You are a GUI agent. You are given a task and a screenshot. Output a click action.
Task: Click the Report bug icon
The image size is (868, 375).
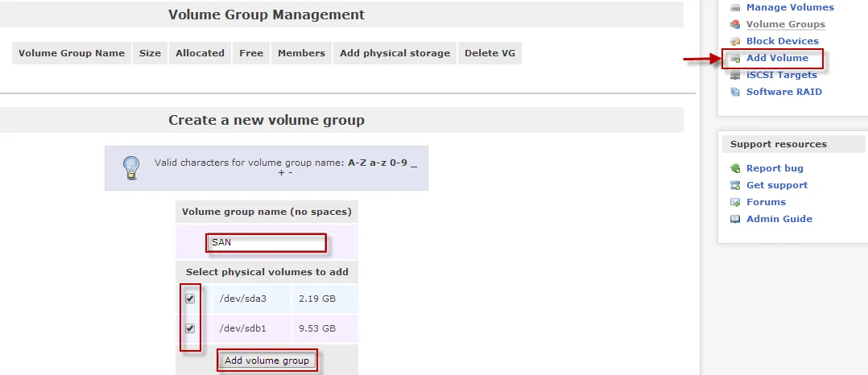(x=735, y=168)
